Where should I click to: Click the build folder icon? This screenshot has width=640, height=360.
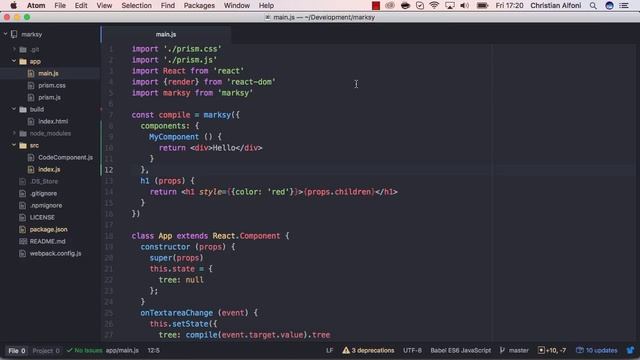23,109
